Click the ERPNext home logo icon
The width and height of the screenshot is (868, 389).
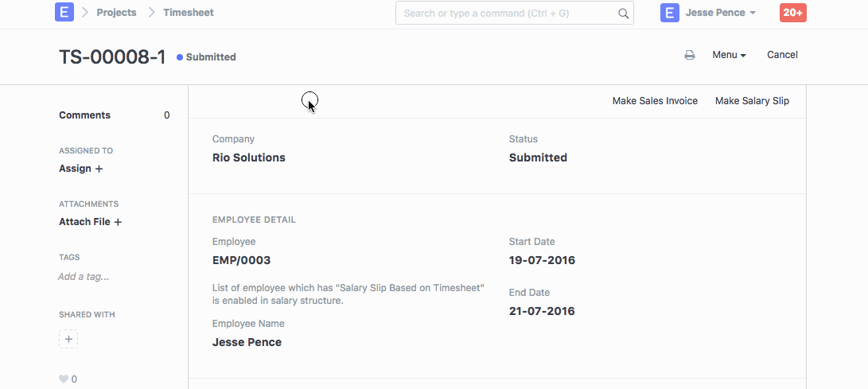click(x=64, y=13)
